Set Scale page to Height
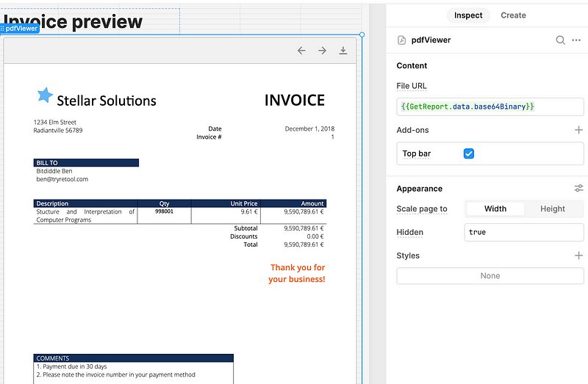This screenshot has height=384, width=588. pyautogui.click(x=553, y=209)
